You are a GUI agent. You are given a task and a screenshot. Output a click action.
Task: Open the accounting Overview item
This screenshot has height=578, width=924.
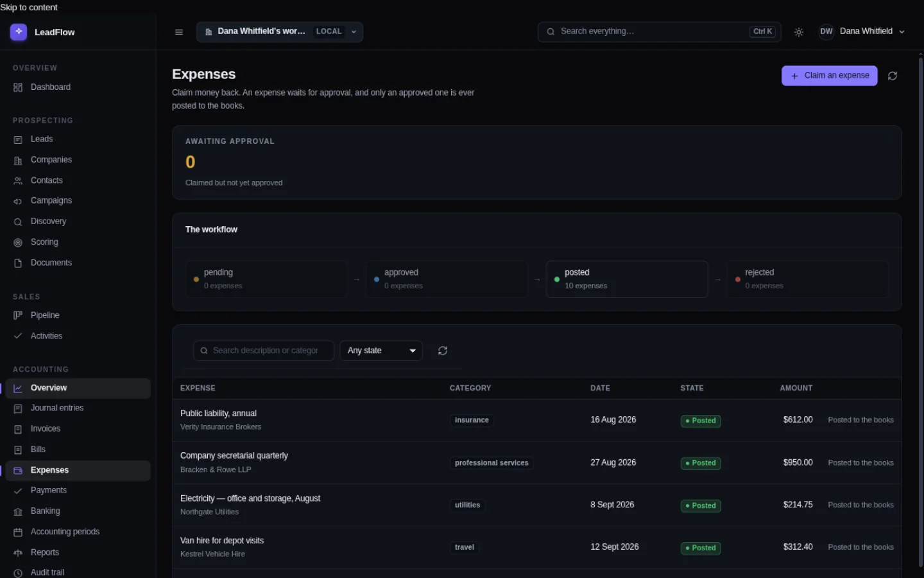pos(78,388)
